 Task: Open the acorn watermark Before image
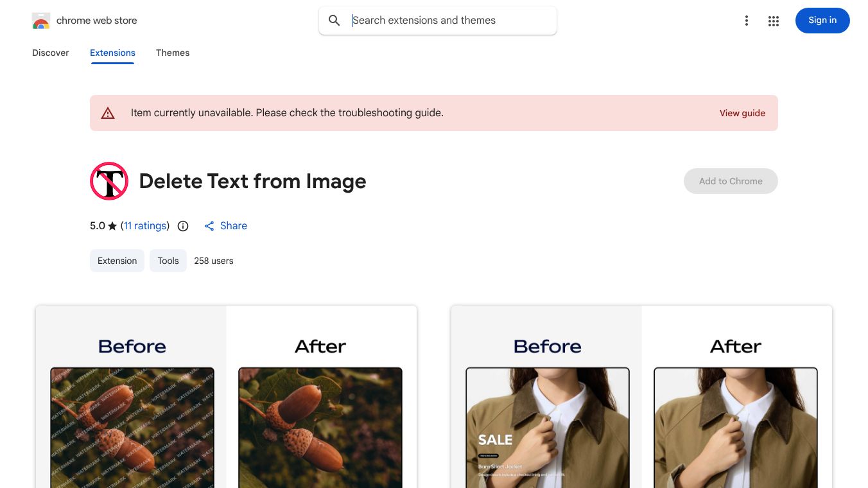(132, 428)
